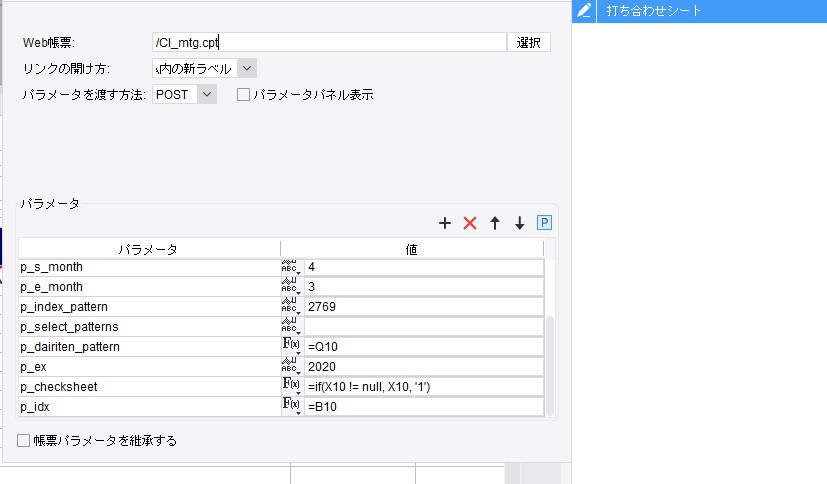Change value type icon for p_ex

pyautogui.click(x=291, y=366)
